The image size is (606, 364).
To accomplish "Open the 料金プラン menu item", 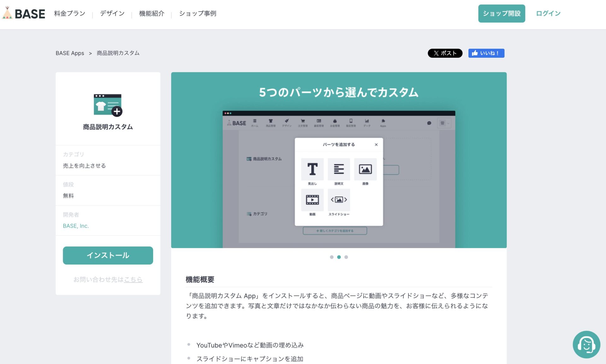I will (69, 13).
